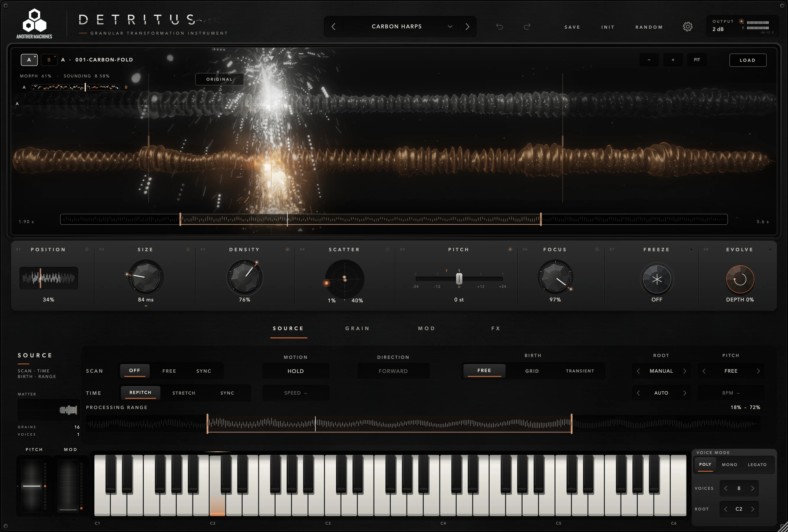The height and width of the screenshot is (532, 788).
Task: Click left arrow next to Pitch FREE
Action: tap(704, 371)
